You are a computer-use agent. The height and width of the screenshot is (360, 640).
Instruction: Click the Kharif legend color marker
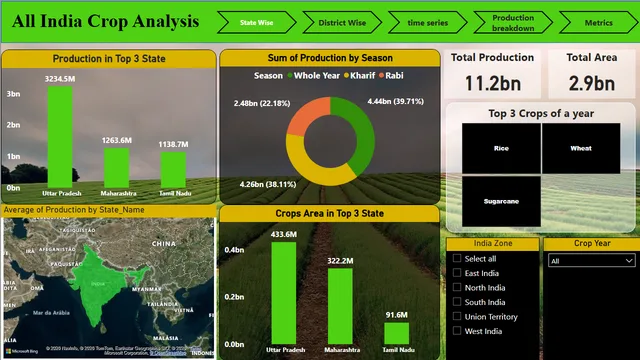click(347, 76)
